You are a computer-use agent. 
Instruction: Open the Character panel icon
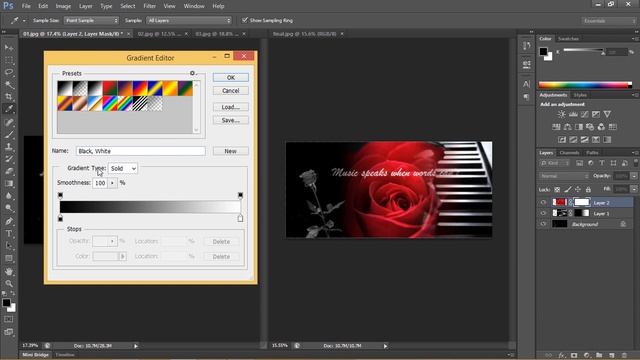pyautogui.click(x=527, y=84)
